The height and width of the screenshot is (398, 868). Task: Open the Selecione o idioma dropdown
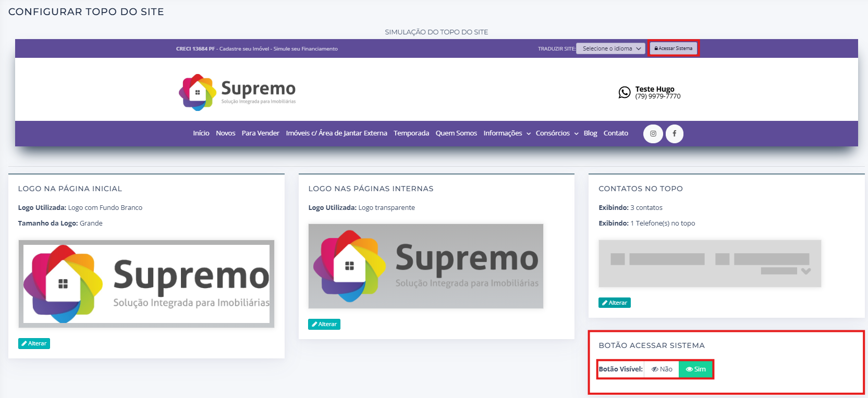pyautogui.click(x=611, y=48)
